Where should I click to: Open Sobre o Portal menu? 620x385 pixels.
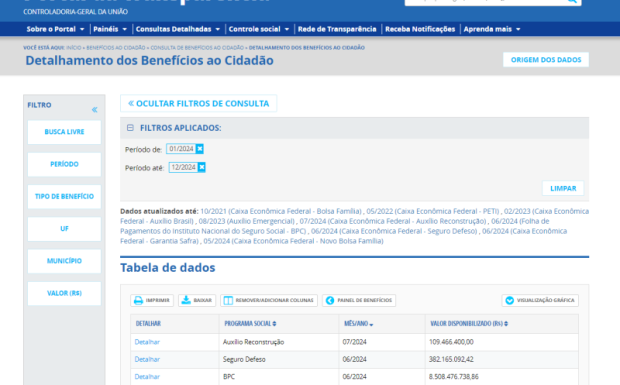[x=55, y=29]
